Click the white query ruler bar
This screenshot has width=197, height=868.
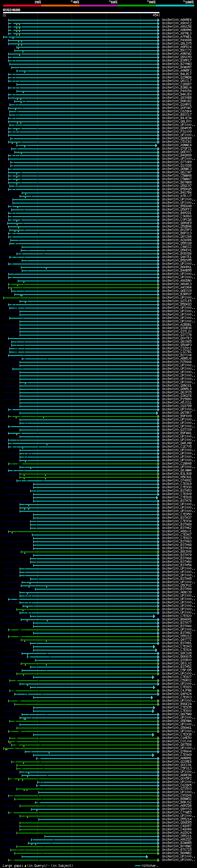(81, 12)
